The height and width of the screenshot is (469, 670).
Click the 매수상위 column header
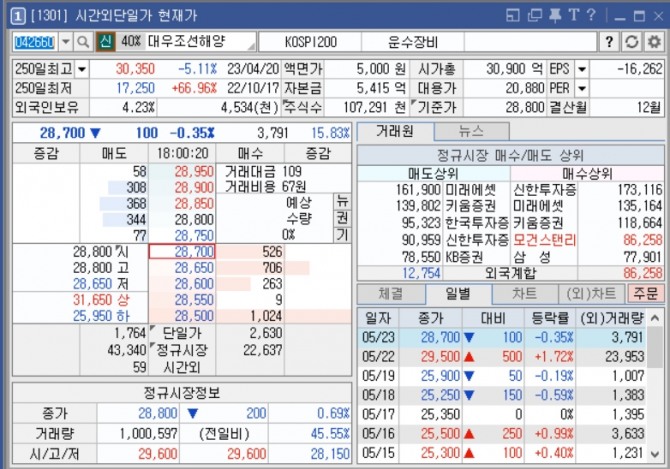coord(587,174)
